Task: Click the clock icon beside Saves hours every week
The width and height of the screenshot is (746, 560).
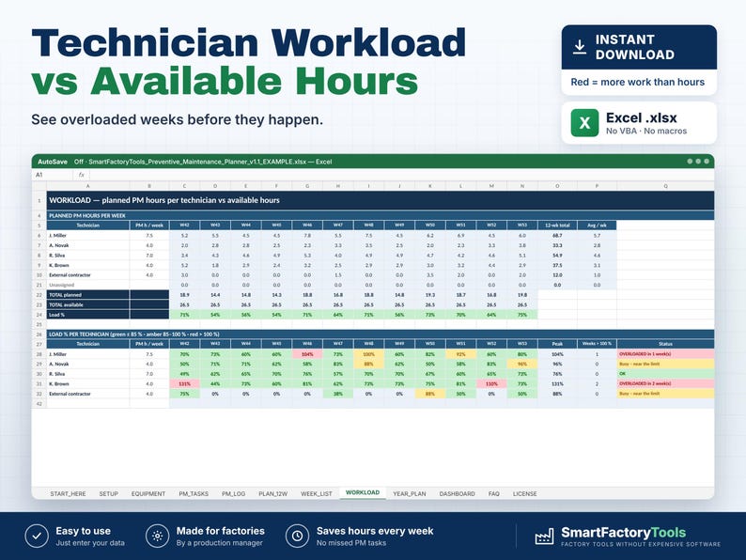Action: 297,537
